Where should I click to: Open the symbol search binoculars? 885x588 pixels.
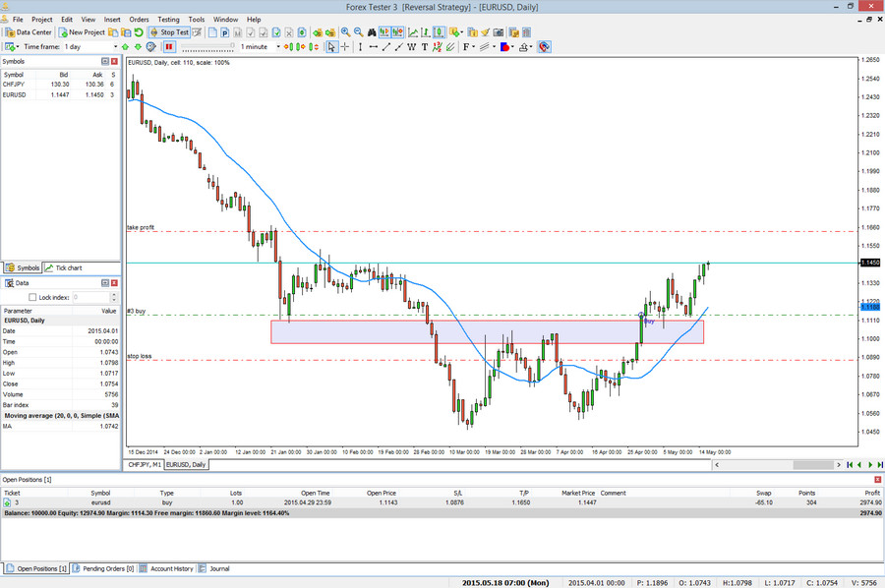tap(373, 30)
